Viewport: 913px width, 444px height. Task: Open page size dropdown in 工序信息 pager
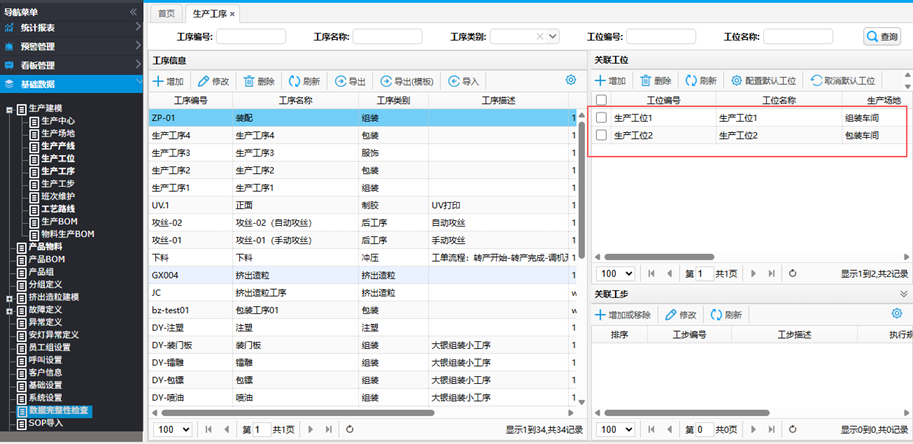[172, 429]
